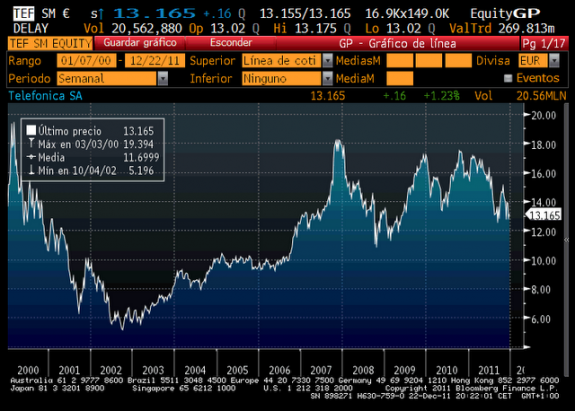Click the 16.9Kx149.0K size quote
This screenshot has width=575, height=411.
tap(407, 14)
